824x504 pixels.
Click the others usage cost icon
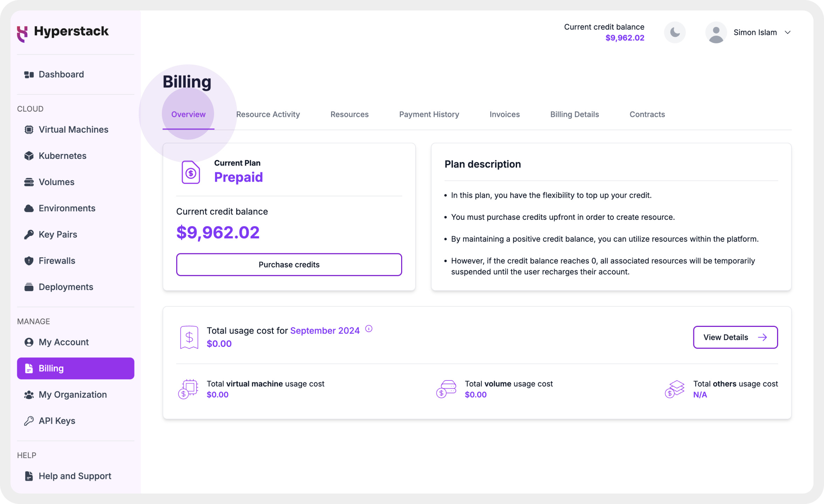[x=674, y=389]
